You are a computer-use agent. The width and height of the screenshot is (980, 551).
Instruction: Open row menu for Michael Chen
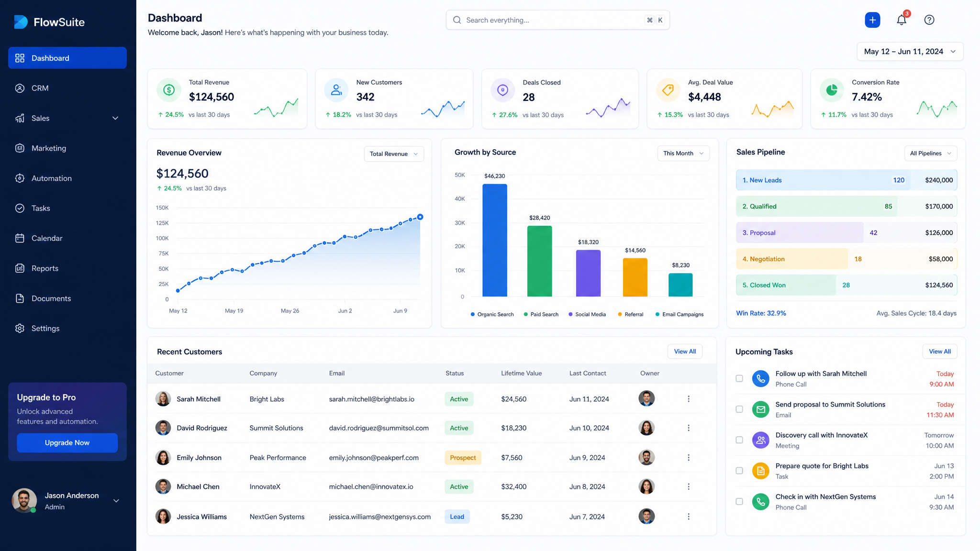(x=689, y=486)
